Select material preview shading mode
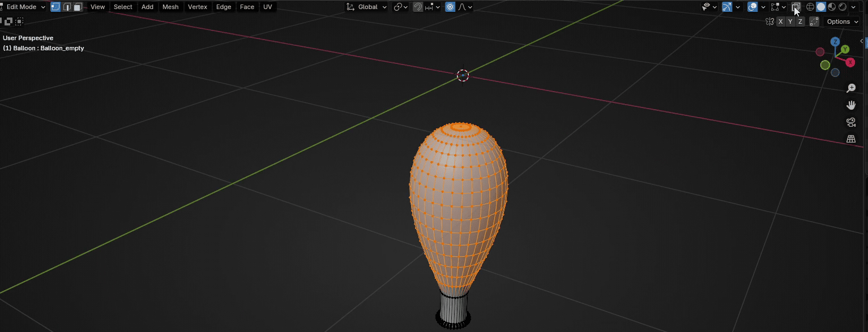 point(832,7)
